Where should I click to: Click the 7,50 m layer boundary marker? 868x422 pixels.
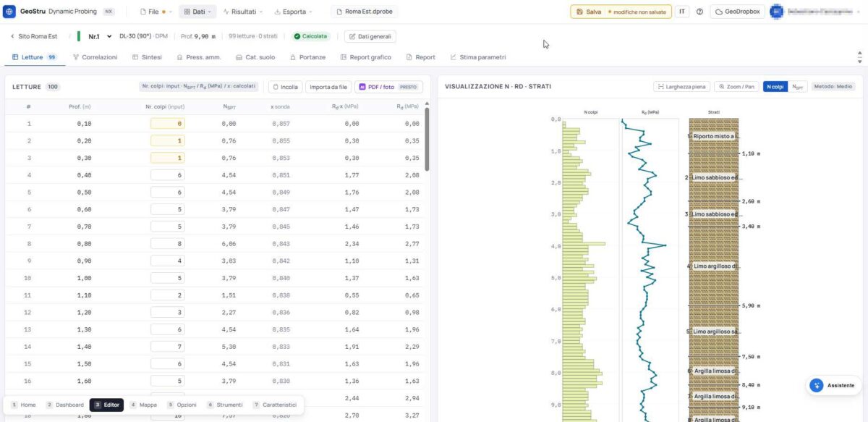[x=751, y=356]
